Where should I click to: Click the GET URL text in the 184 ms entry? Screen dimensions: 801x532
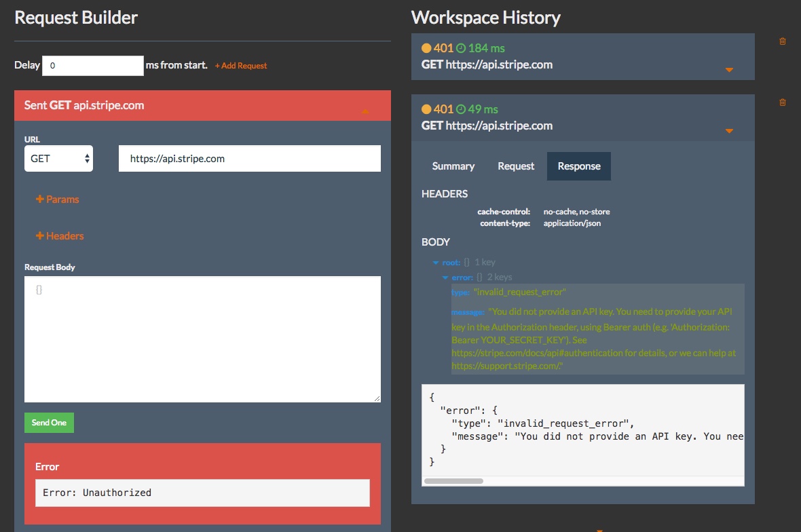(487, 65)
